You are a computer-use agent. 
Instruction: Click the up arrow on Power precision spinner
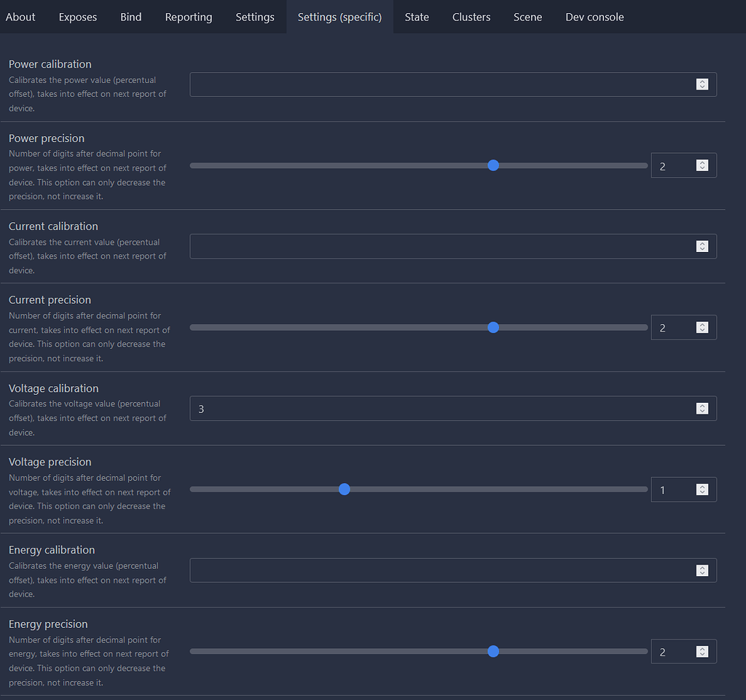[x=702, y=162]
